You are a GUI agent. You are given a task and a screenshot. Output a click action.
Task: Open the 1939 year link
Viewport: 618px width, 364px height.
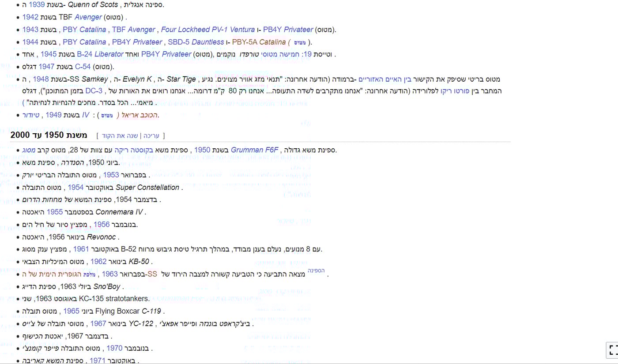tap(36, 5)
